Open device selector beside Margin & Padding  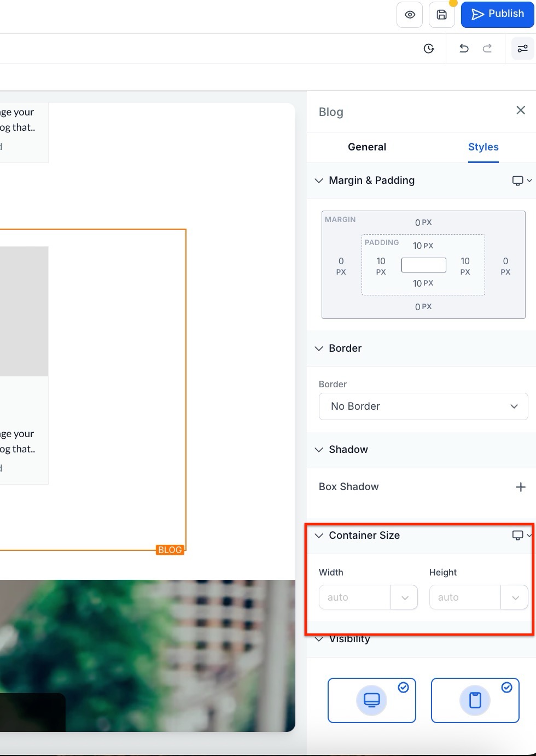521,181
